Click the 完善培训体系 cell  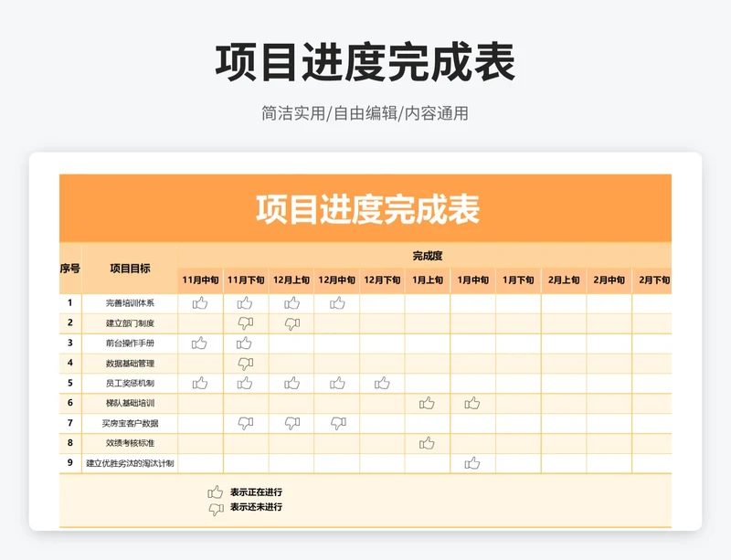click(x=130, y=303)
